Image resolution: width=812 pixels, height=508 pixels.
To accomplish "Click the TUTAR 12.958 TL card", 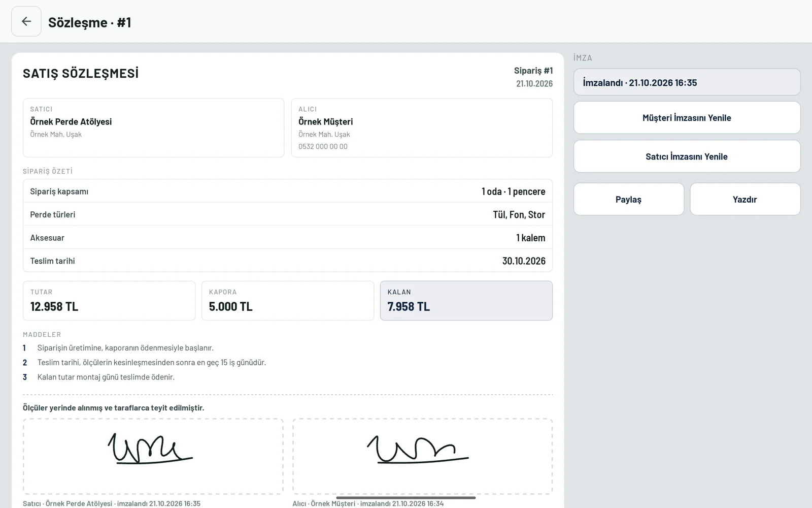I will (109, 301).
